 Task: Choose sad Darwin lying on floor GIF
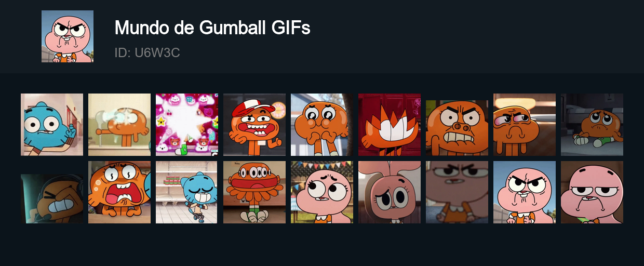click(x=592, y=125)
